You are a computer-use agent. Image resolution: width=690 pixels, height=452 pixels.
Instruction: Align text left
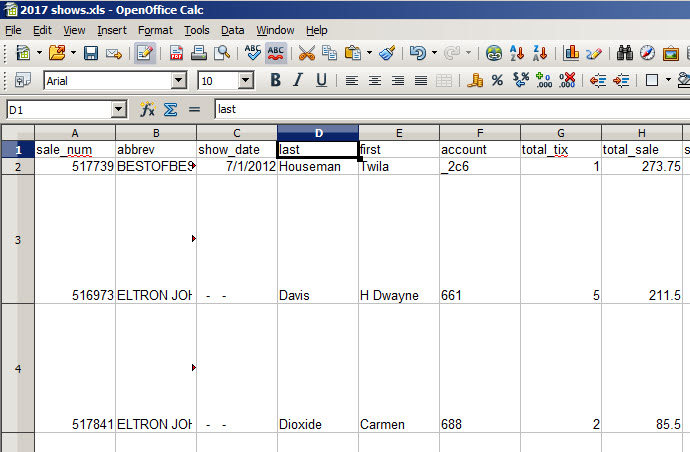point(352,81)
